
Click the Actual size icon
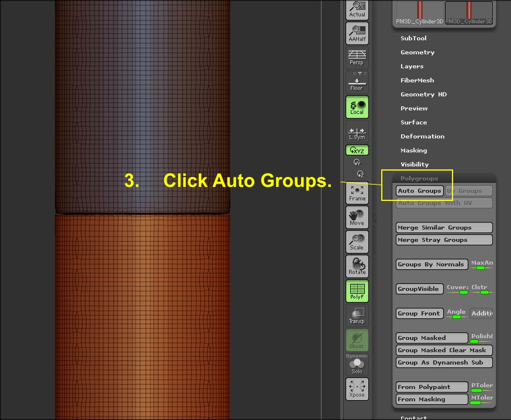click(x=357, y=9)
